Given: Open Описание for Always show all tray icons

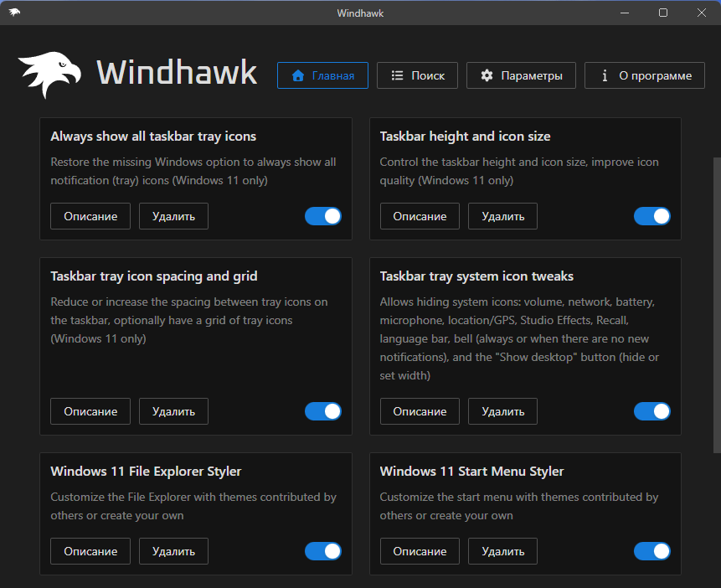Looking at the screenshot, I should point(90,216).
